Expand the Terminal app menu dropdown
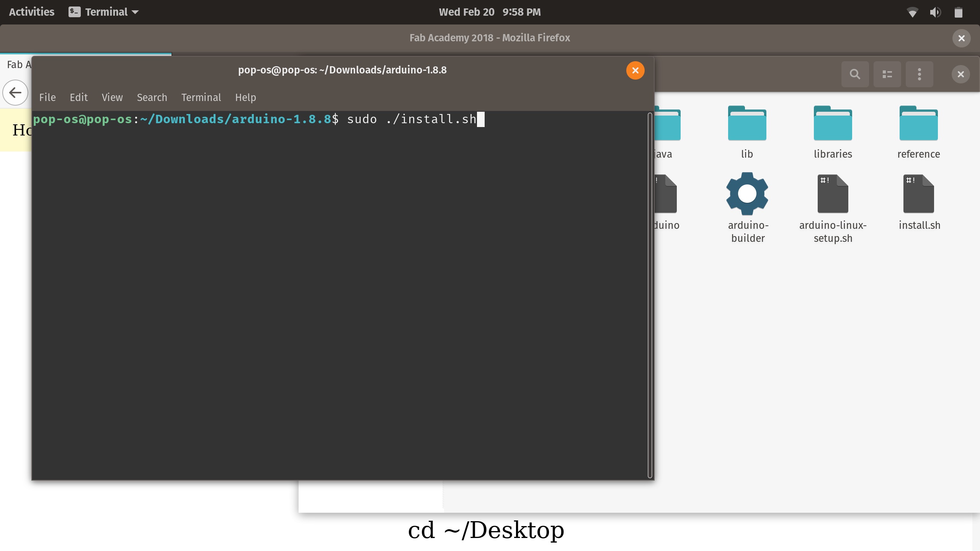 (x=104, y=12)
